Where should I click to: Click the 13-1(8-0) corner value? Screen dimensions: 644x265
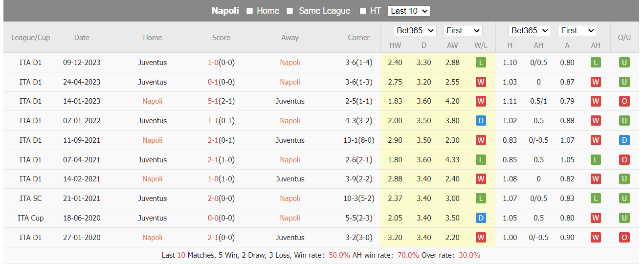click(x=358, y=140)
